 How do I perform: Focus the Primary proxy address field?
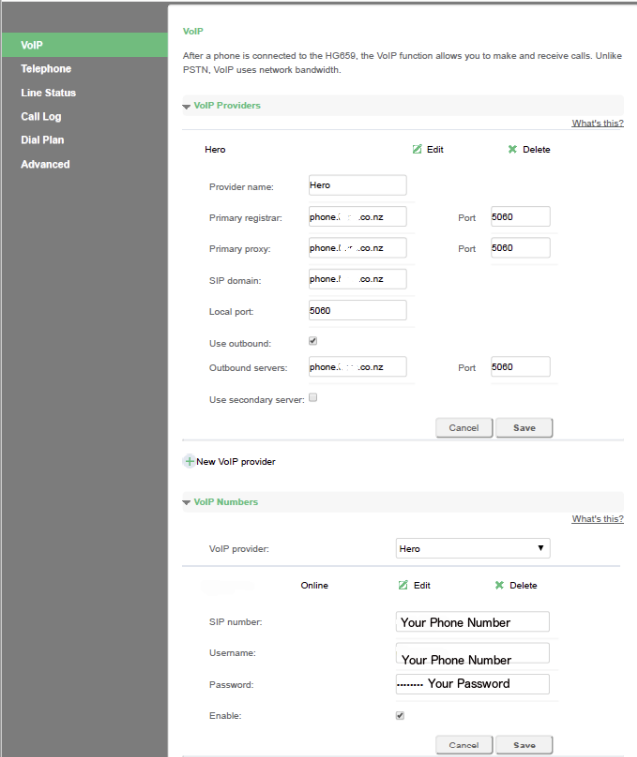(x=357, y=248)
